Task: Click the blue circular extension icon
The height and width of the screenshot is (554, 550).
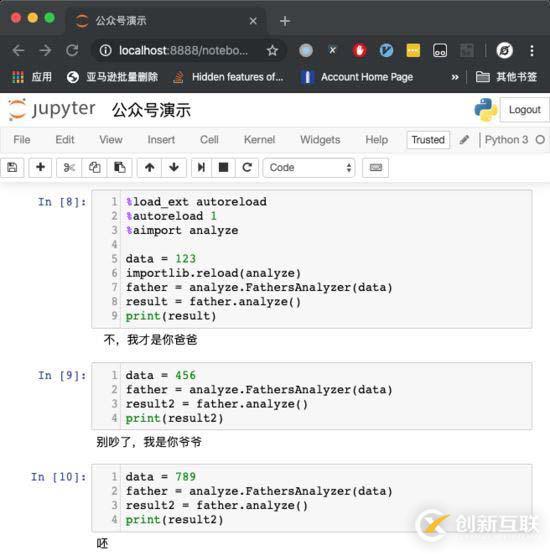Action: pyautogui.click(x=386, y=51)
